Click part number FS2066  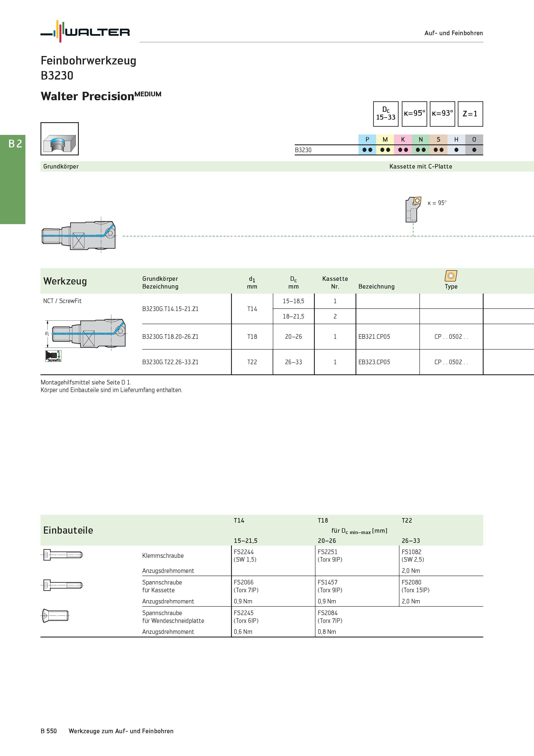[244, 582]
